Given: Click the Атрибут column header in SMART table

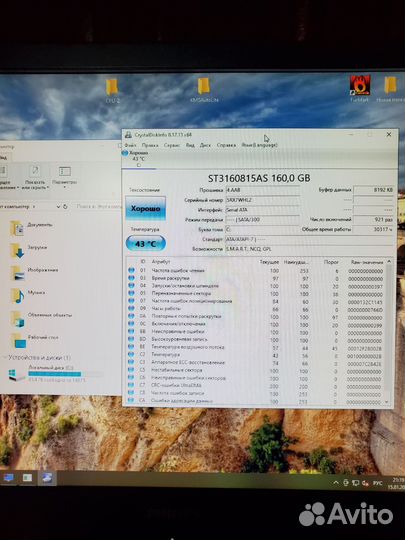Looking at the screenshot, I should (x=161, y=262).
